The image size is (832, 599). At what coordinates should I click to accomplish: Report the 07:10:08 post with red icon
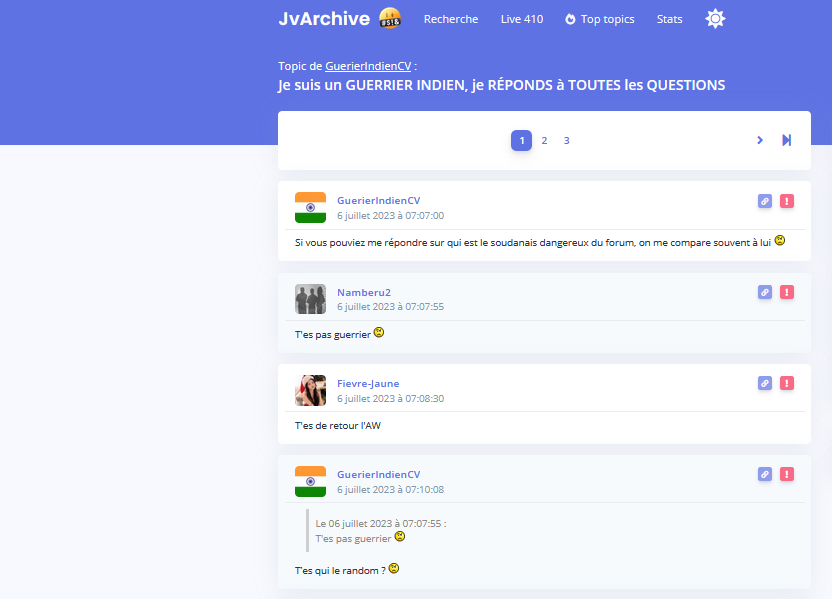[787, 474]
